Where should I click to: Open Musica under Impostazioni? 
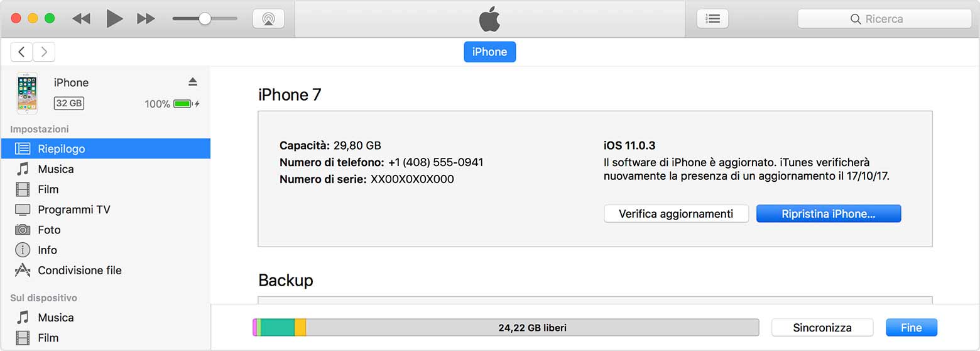106,169
